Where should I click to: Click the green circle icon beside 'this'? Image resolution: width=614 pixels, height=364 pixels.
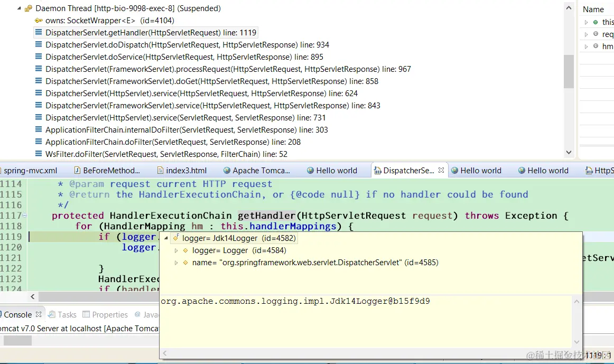click(x=596, y=22)
